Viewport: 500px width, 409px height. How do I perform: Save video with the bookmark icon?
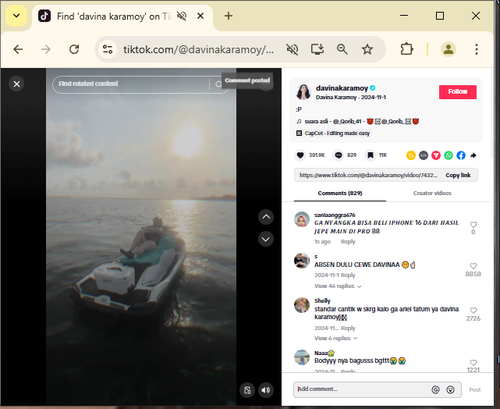click(x=370, y=155)
